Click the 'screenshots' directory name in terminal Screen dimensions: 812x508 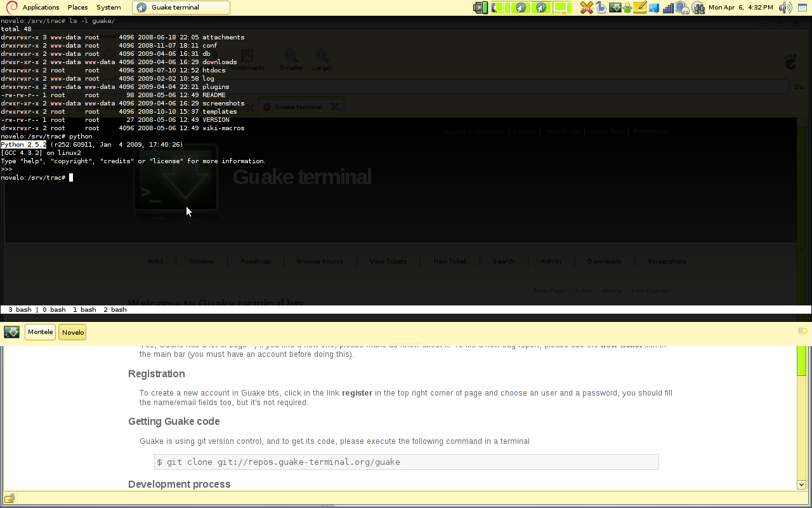point(223,104)
